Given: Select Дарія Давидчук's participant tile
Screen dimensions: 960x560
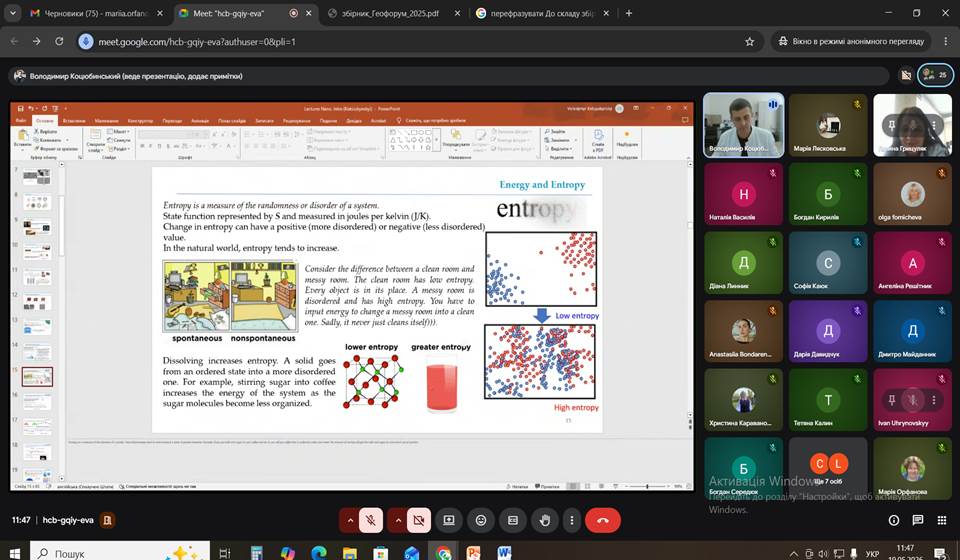Looking at the screenshot, I should (828, 331).
